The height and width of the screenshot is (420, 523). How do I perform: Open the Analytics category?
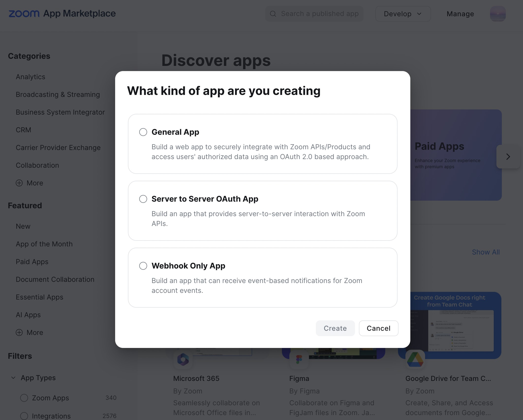pyautogui.click(x=31, y=77)
